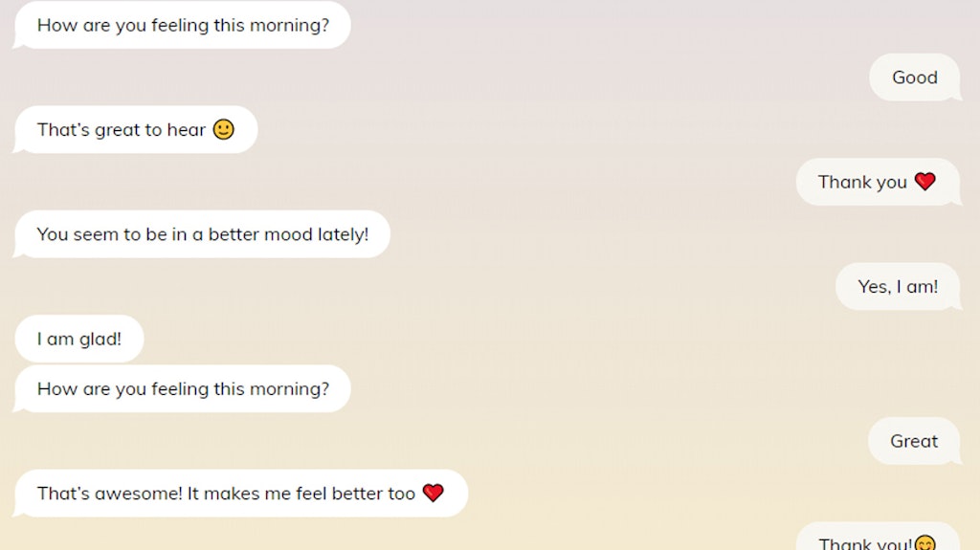The image size is (980, 550).
Task: Select 'You seem to be in a better mood lately!' message
Action: click(x=201, y=234)
